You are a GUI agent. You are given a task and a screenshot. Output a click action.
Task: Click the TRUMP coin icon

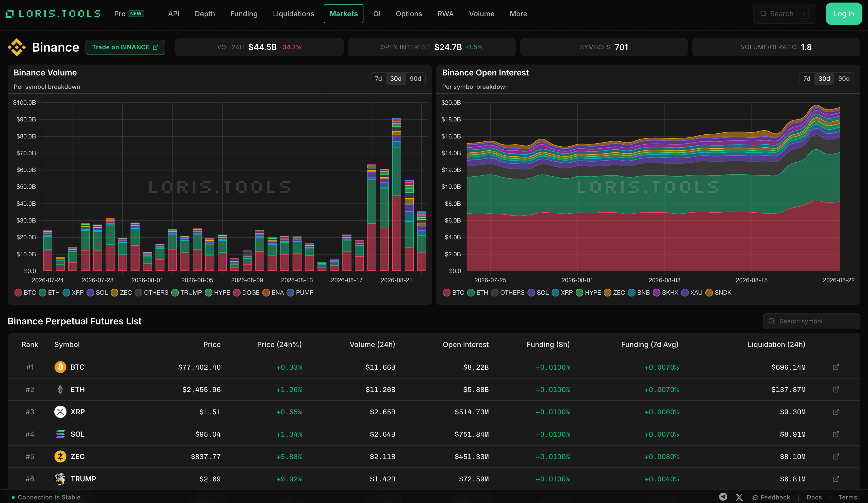[60, 479]
